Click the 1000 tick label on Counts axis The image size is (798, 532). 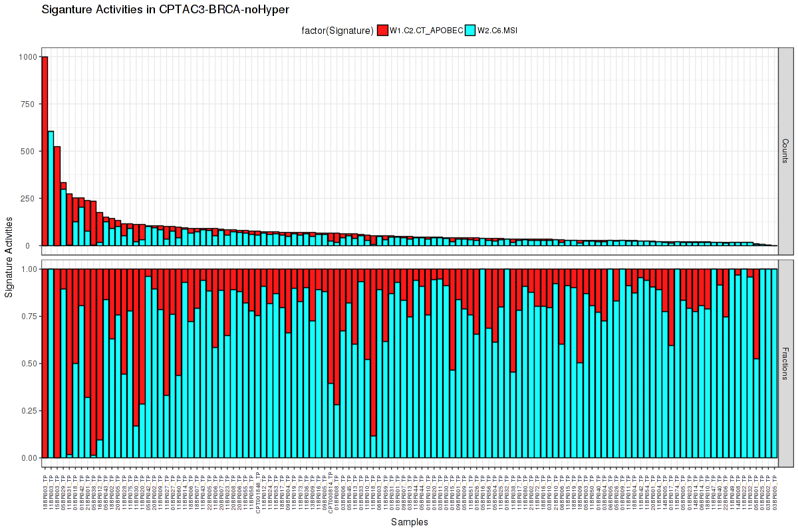(28, 57)
